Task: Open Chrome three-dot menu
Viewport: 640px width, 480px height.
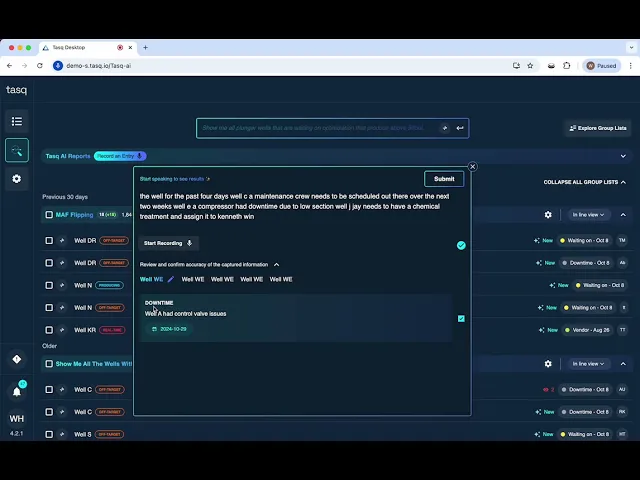Action: (x=631, y=66)
